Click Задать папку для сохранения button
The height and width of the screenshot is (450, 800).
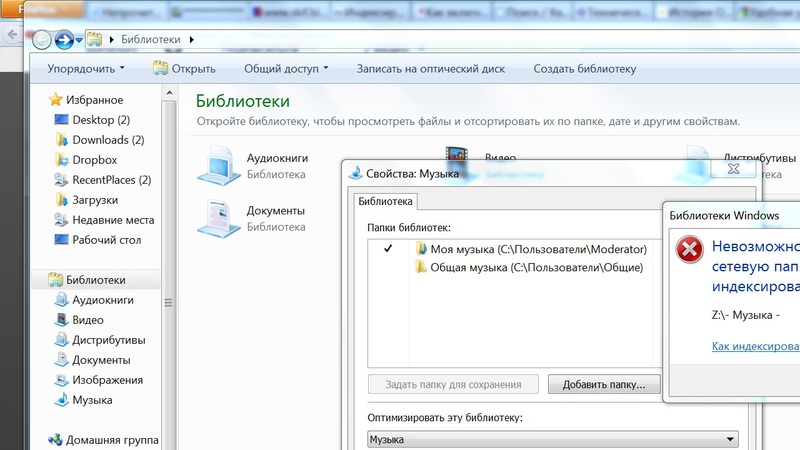point(453,384)
